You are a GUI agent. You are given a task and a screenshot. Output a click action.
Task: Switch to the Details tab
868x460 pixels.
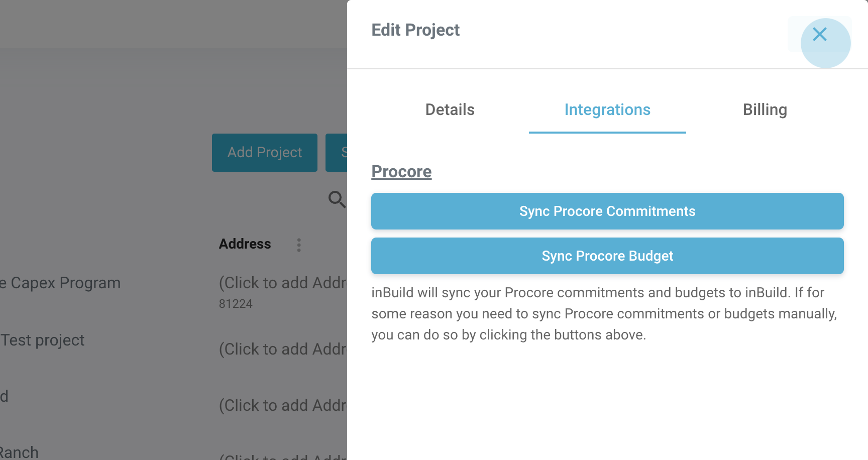(x=450, y=110)
